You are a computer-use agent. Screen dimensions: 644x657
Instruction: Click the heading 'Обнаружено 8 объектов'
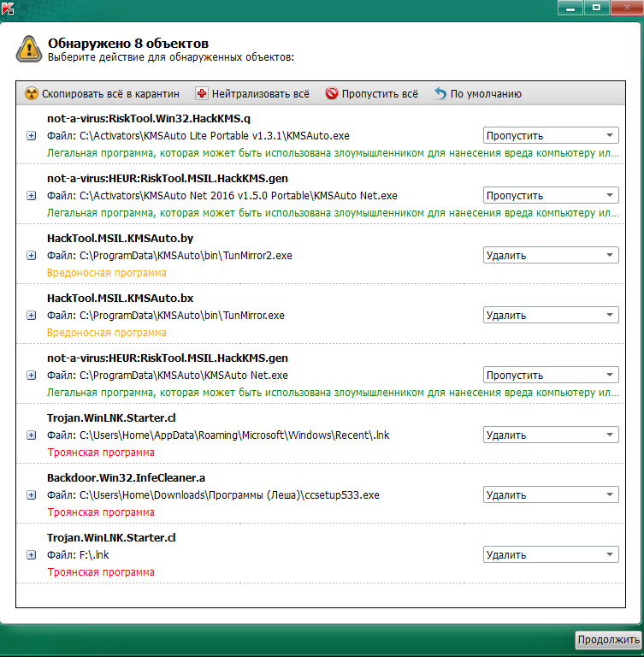[128, 43]
